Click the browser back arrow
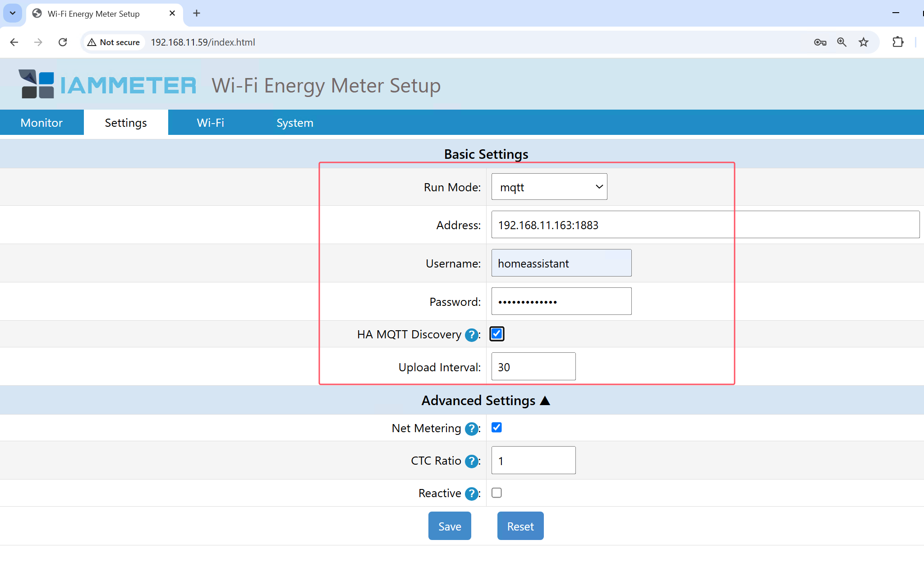Screen dimensions: 924x563 pyautogui.click(x=14, y=42)
